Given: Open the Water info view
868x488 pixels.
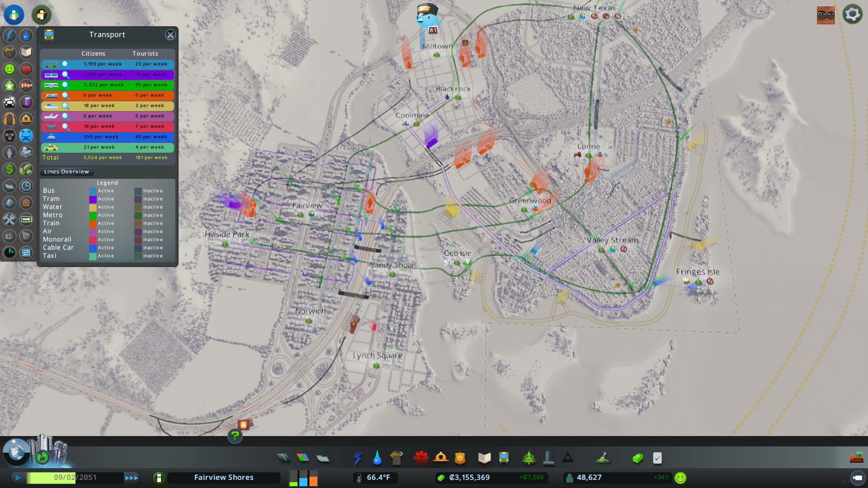Looking at the screenshot, I should point(26,35).
